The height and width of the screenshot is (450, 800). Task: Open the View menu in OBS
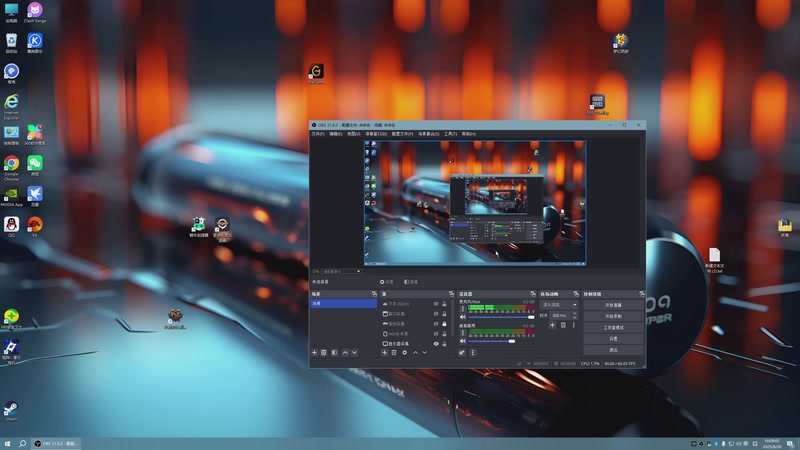pos(354,134)
